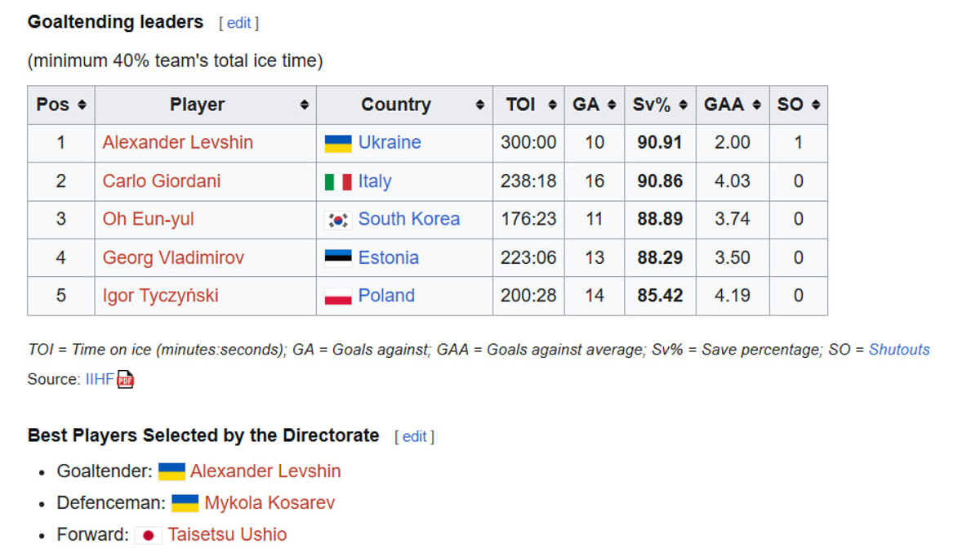The width and height of the screenshot is (980, 558).
Task: Sort table by Pos column
Action: pos(82,105)
